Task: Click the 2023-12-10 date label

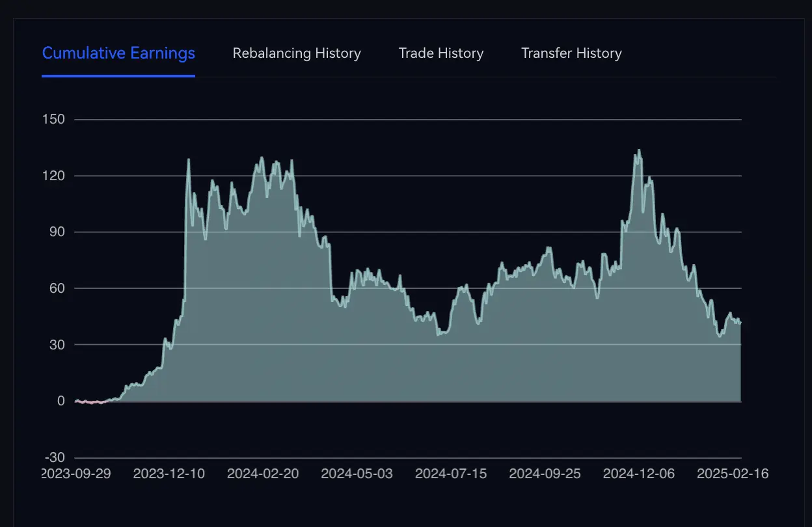Action: [x=169, y=474]
